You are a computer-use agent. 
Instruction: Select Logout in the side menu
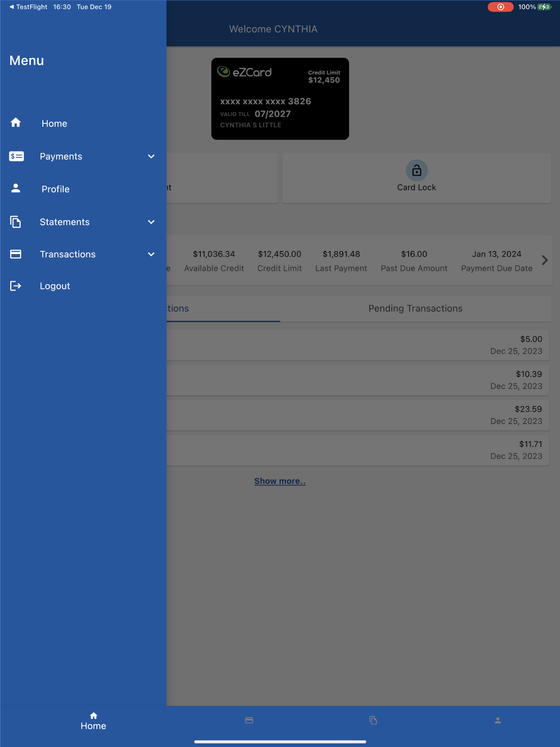click(x=83, y=286)
